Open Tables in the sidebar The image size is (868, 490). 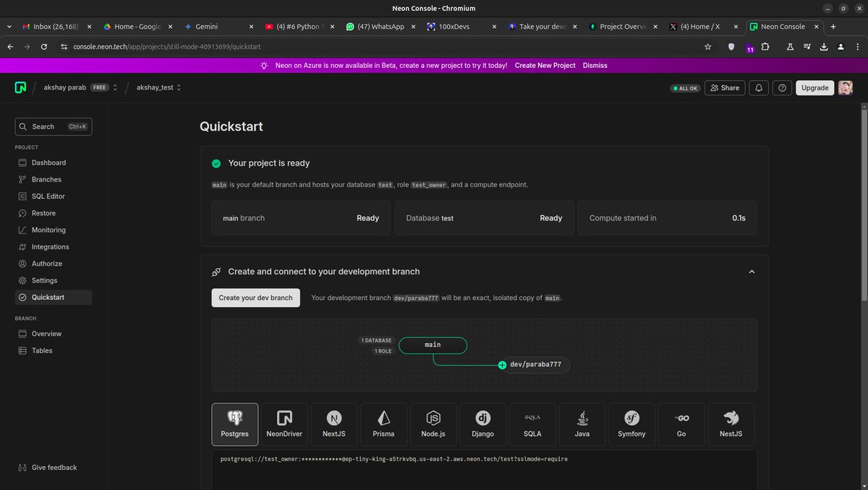click(54, 351)
